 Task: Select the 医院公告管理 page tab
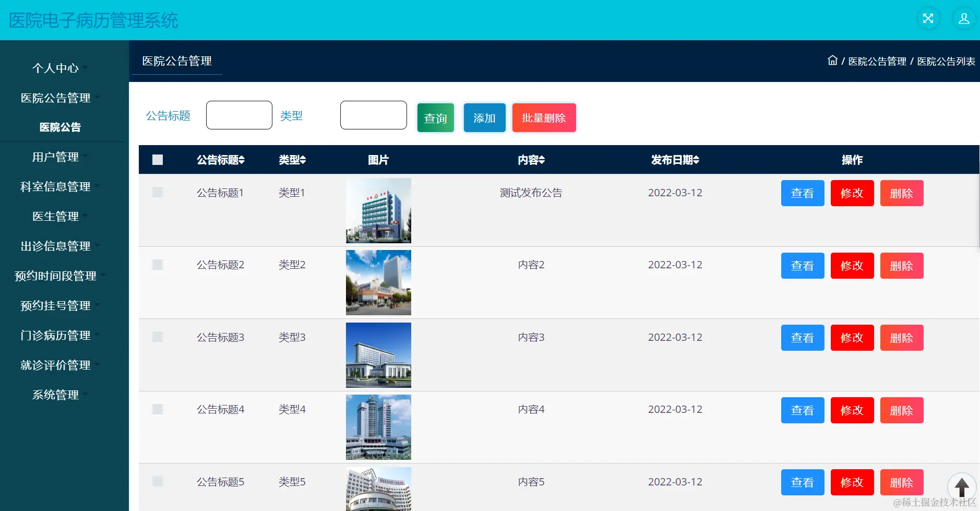click(177, 61)
